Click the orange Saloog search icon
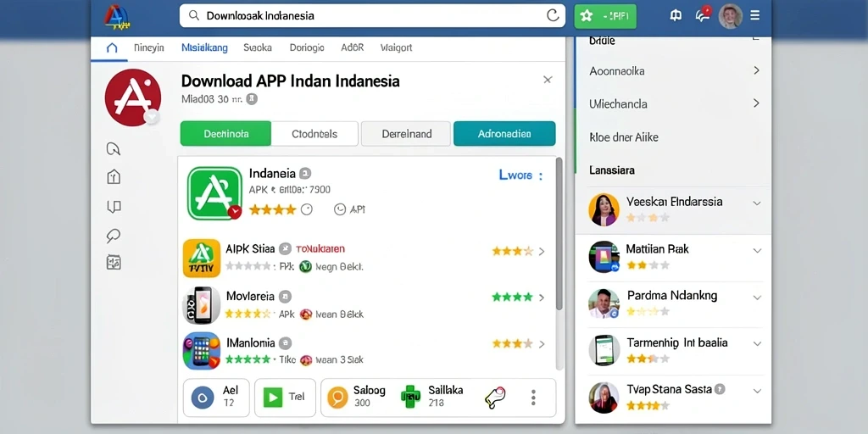Image resolution: width=868 pixels, height=434 pixels. click(337, 397)
